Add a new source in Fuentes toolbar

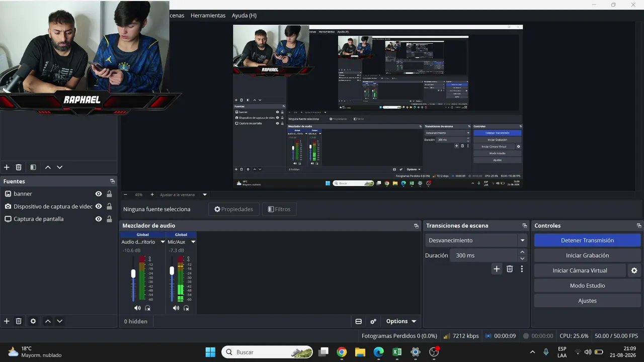(7, 321)
